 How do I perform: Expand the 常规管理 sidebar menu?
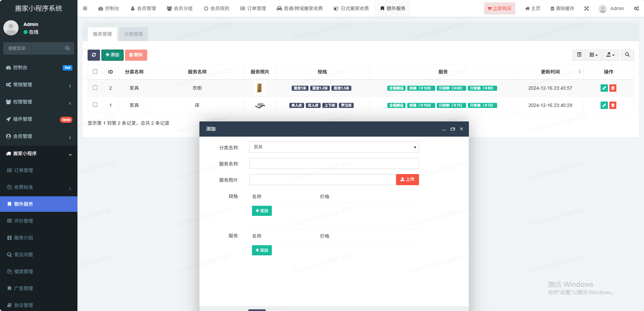(x=39, y=85)
